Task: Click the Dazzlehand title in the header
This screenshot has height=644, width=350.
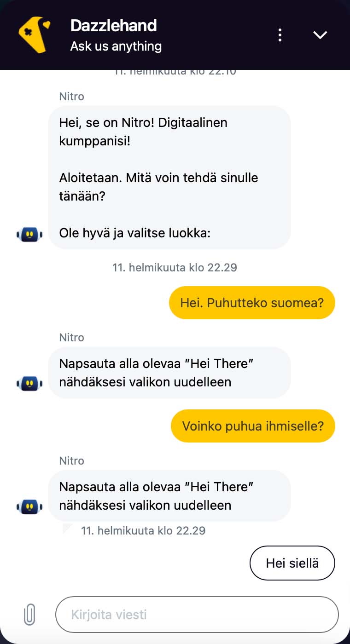Action: tap(113, 26)
